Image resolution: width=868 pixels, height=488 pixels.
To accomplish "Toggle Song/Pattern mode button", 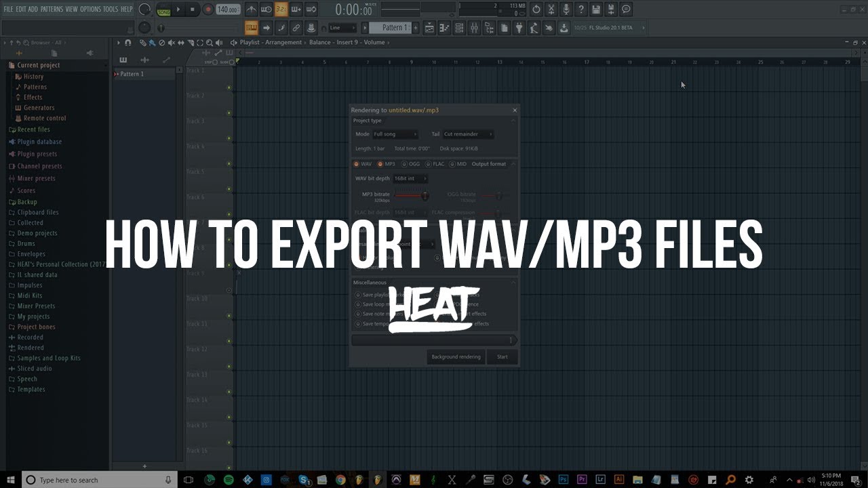I will (x=163, y=9).
